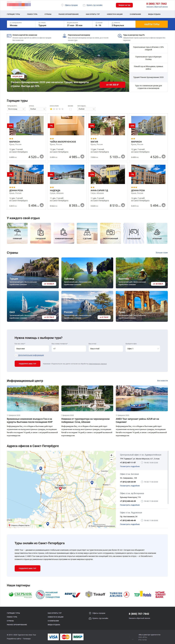Zoom in the map with plus button
This screenshot has width=175, height=644.
(112, 455)
